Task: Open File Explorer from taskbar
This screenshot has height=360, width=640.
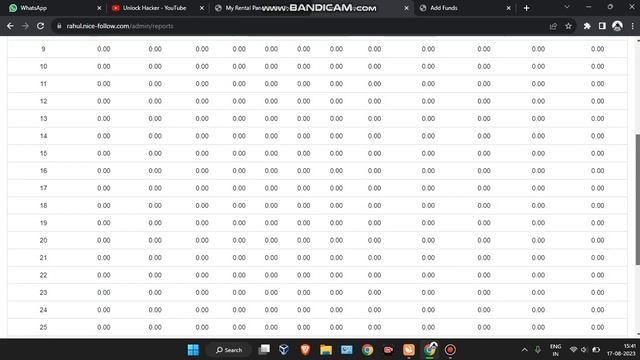Action: pos(326,350)
